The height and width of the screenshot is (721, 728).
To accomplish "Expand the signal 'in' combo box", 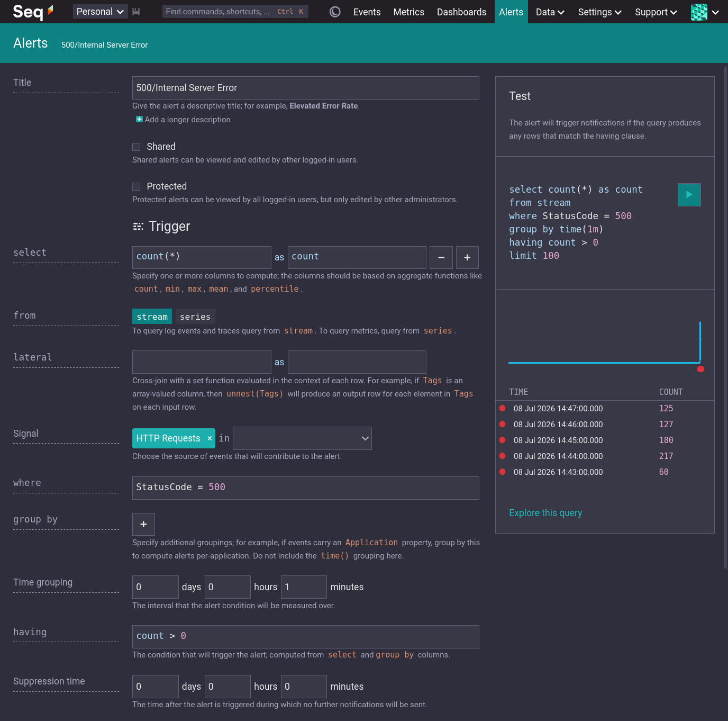I will coord(302,438).
